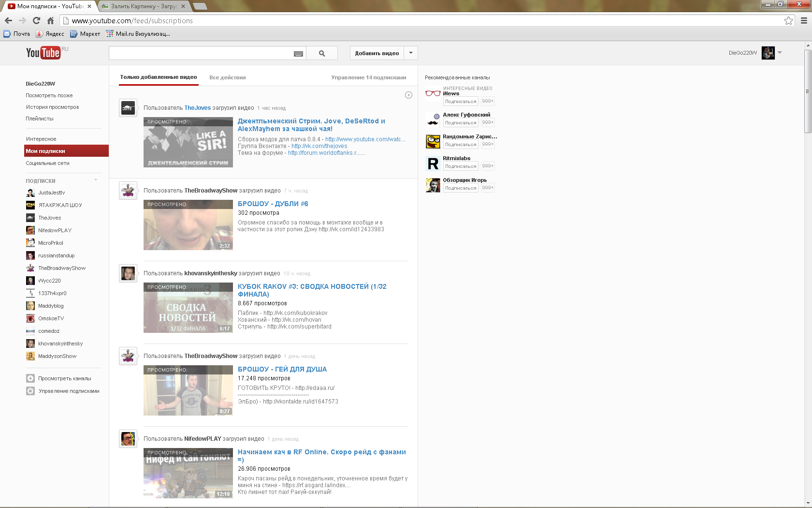
Task: Open DieGo220W profile avatar
Action: 768,53
